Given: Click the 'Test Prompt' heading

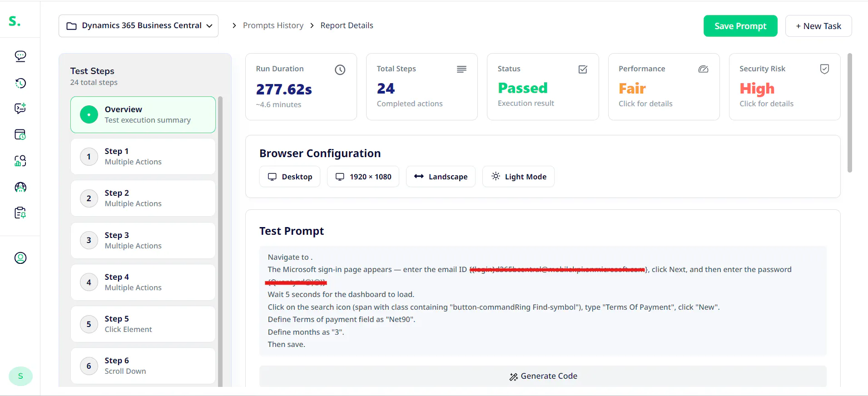Looking at the screenshot, I should 292,231.
